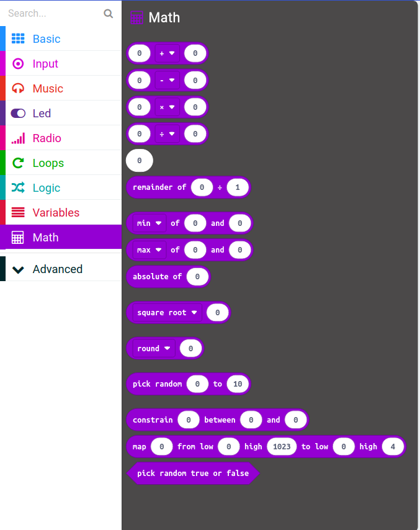Click the 1023 high value field

pos(281,447)
